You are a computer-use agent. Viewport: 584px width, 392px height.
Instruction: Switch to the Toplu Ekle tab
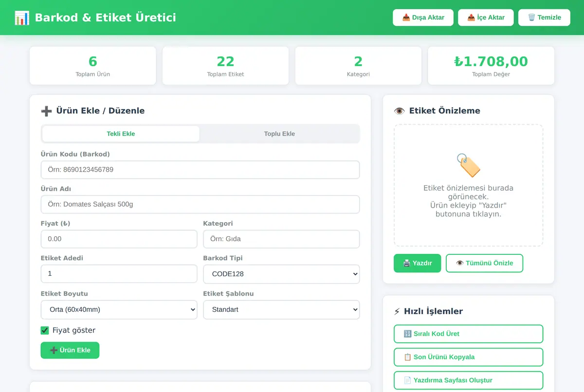(279, 134)
